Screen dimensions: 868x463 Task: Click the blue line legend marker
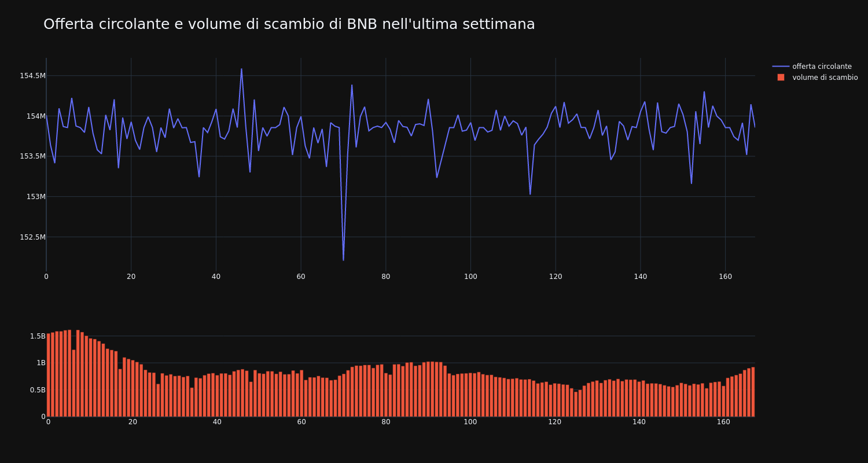781,67
